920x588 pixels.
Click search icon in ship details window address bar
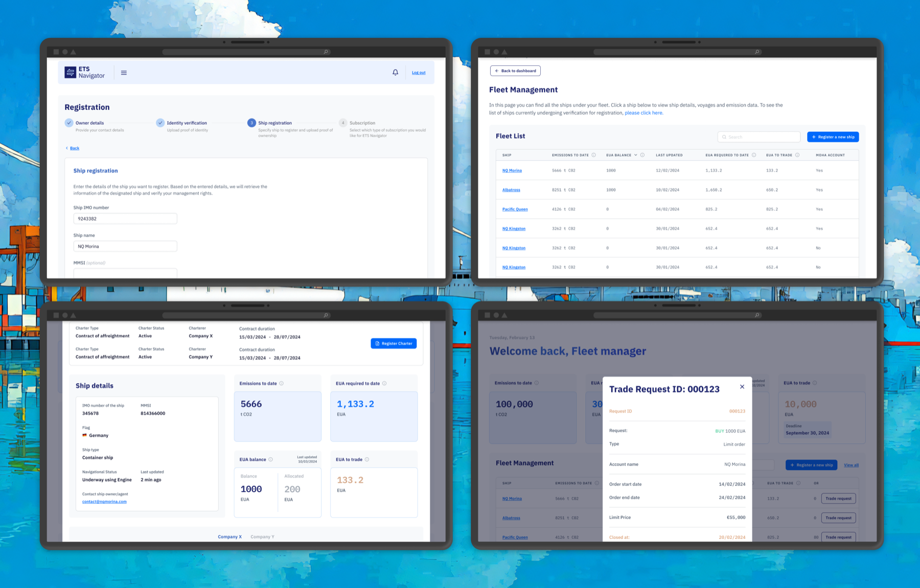point(326,315)
